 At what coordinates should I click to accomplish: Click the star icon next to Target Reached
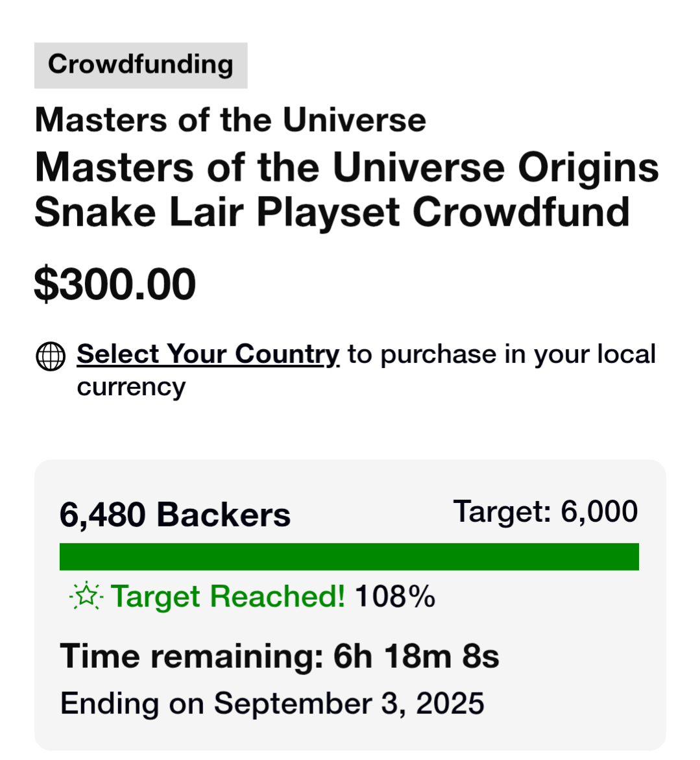86,595
